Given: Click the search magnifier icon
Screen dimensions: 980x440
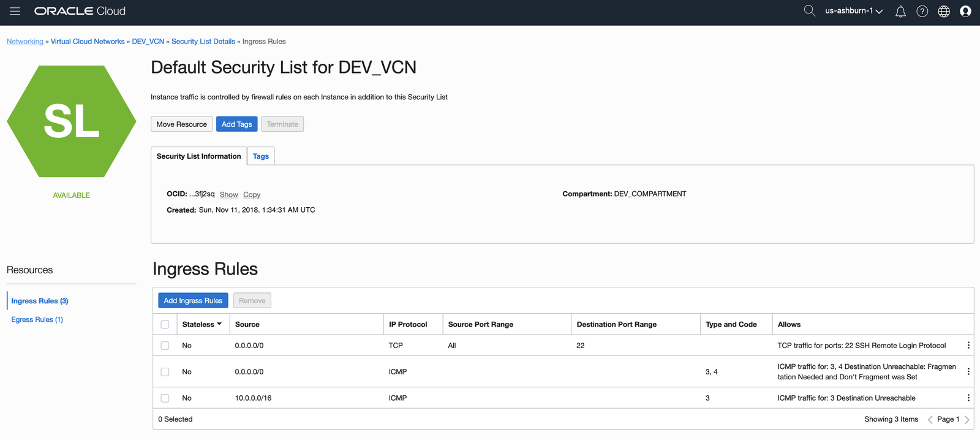Looking at the screenshot, I should 809,11.
